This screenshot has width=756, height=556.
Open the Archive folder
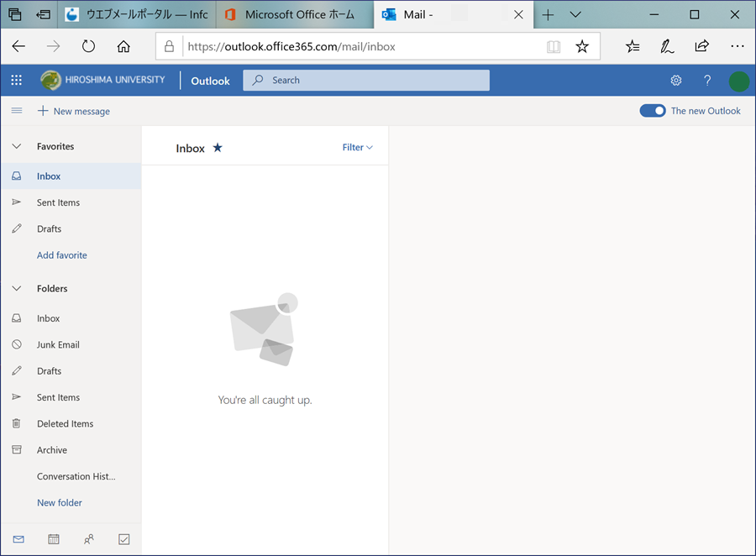click(x=71, y=450)
